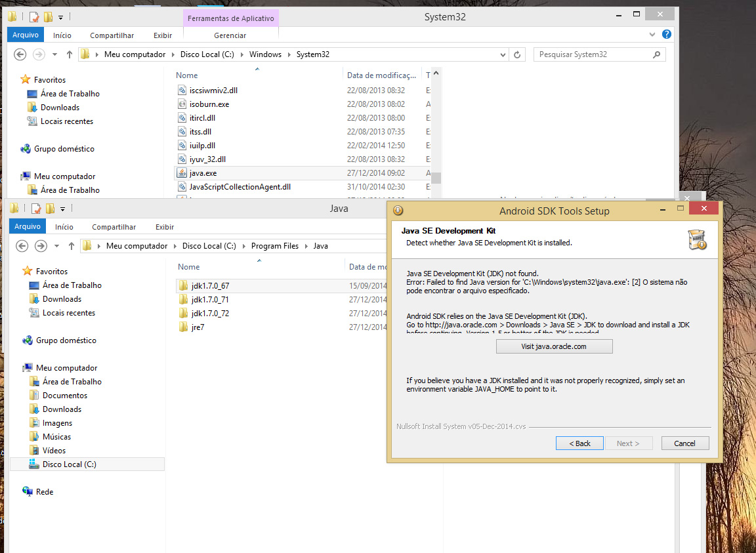756x553 pixels.
Task: Go up one level in System32 window
Action: [x=70, y=54]
